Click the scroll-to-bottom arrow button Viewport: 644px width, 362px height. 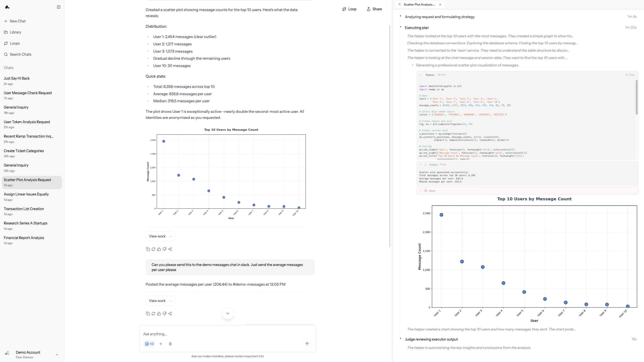click(x=228, y=313)
